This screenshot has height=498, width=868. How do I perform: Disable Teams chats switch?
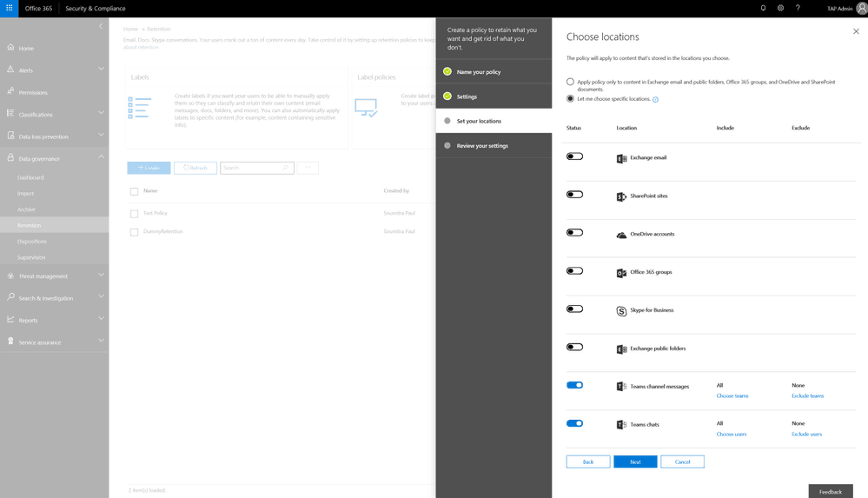(574, 423)
